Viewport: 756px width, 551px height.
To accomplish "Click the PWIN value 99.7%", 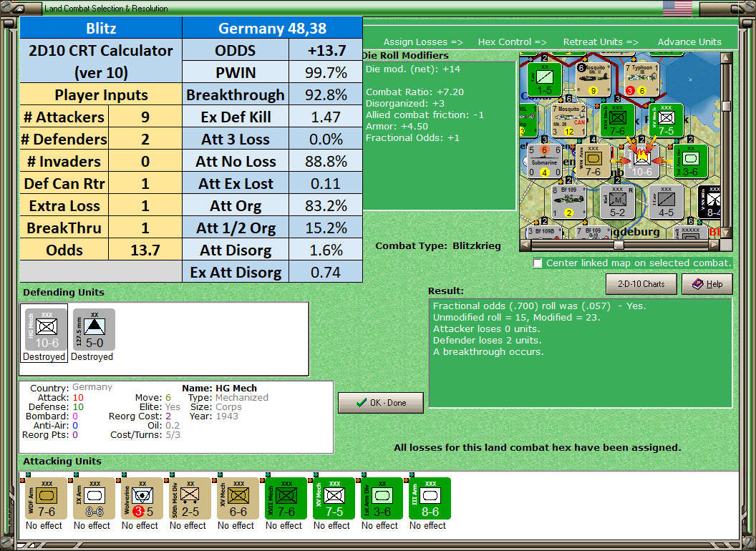I will point(326,72).
